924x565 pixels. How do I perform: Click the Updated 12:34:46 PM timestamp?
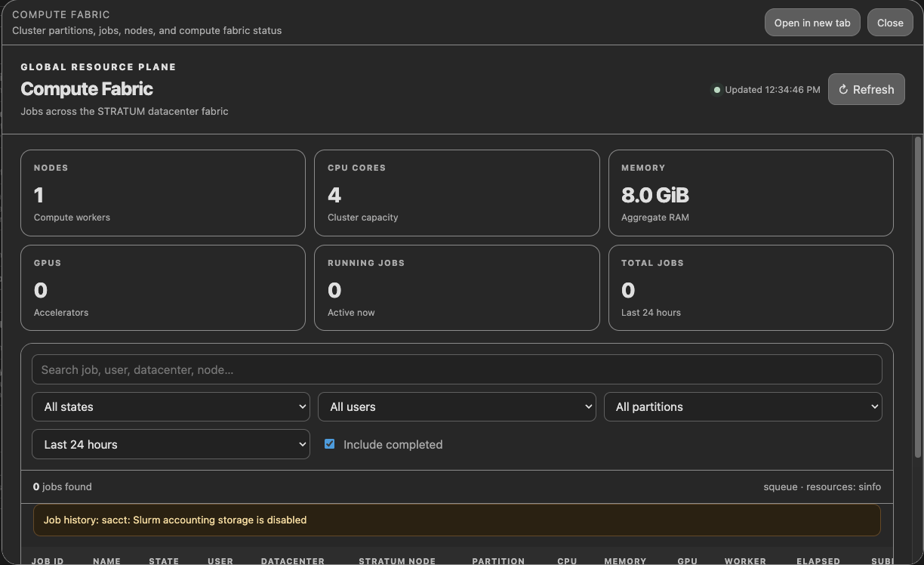point(772,89)
